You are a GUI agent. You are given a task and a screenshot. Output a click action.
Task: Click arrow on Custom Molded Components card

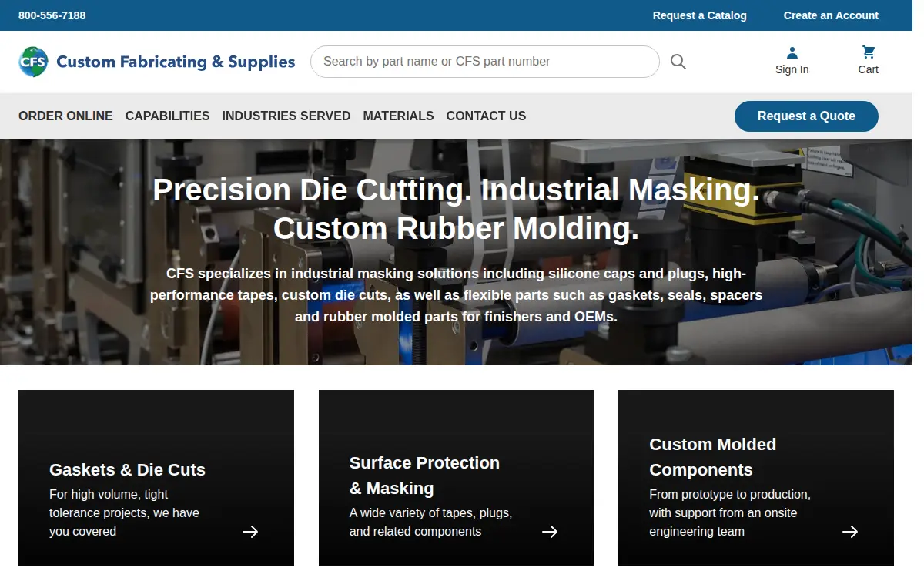click(850, 532)
